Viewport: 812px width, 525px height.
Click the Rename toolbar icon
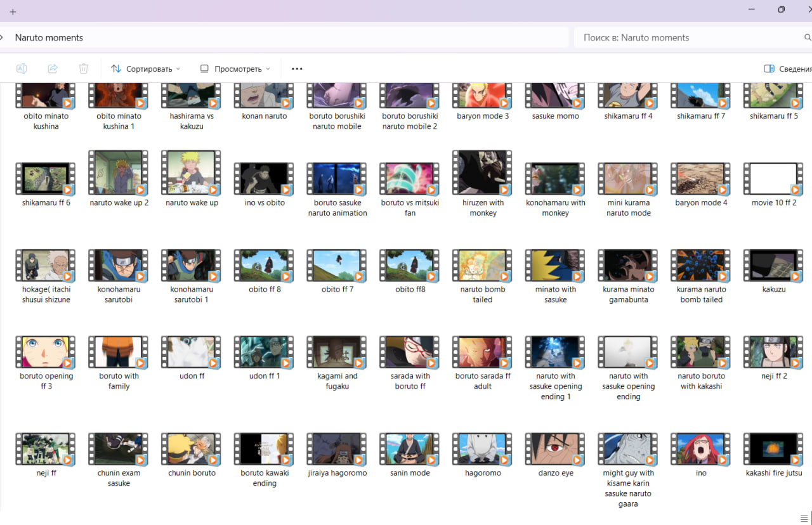(22, 68)
